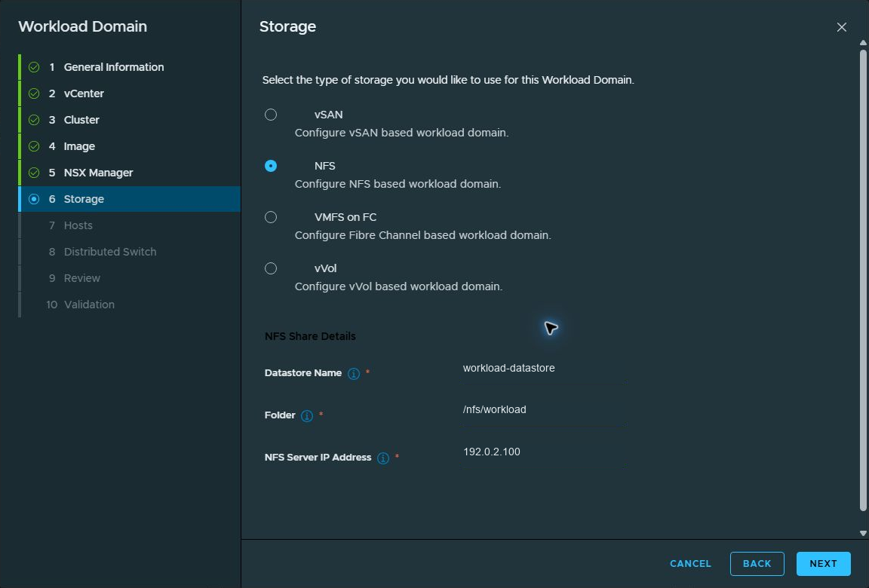
Task: Click the vVol option label
Action: pos(325,268)
